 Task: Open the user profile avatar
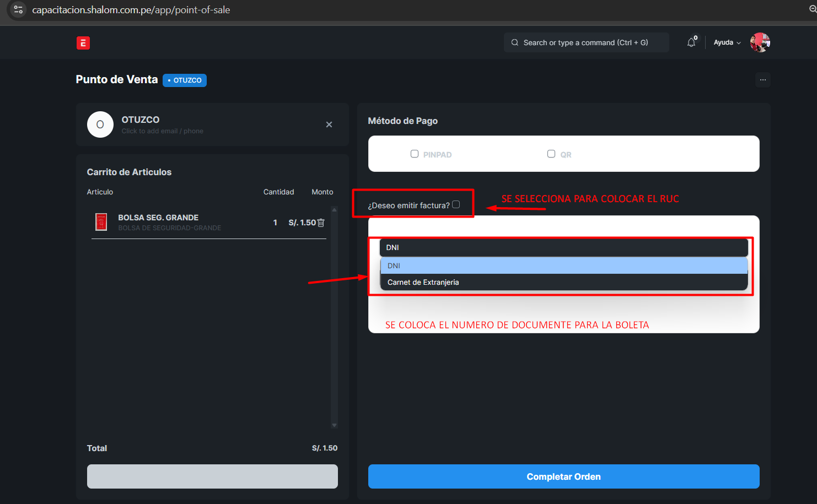coord(760,42)
